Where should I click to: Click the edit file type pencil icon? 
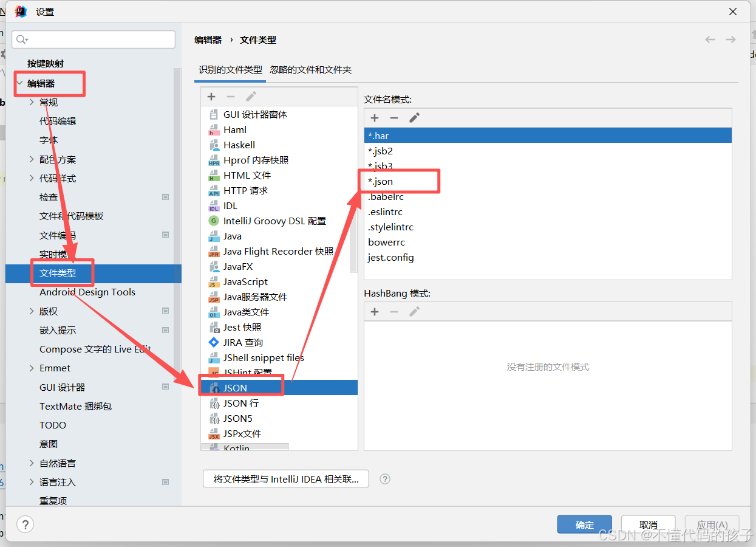click(251, 97)
